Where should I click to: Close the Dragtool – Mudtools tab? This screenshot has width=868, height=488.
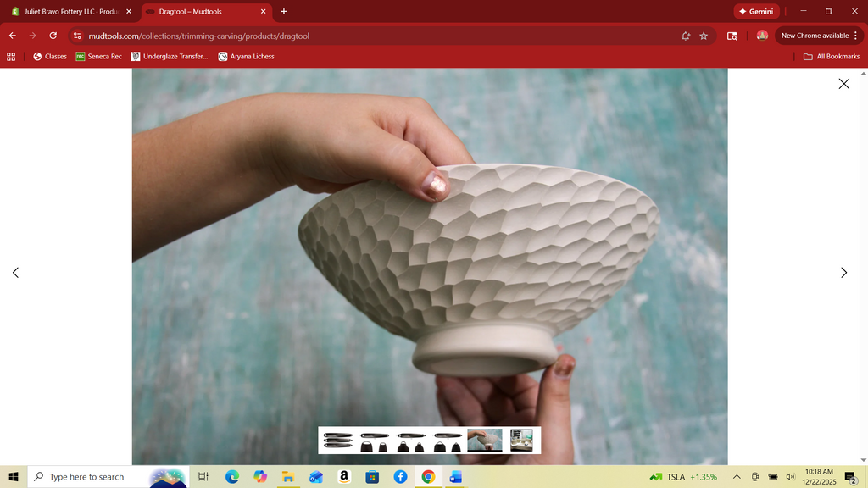[x=263, y=12]
